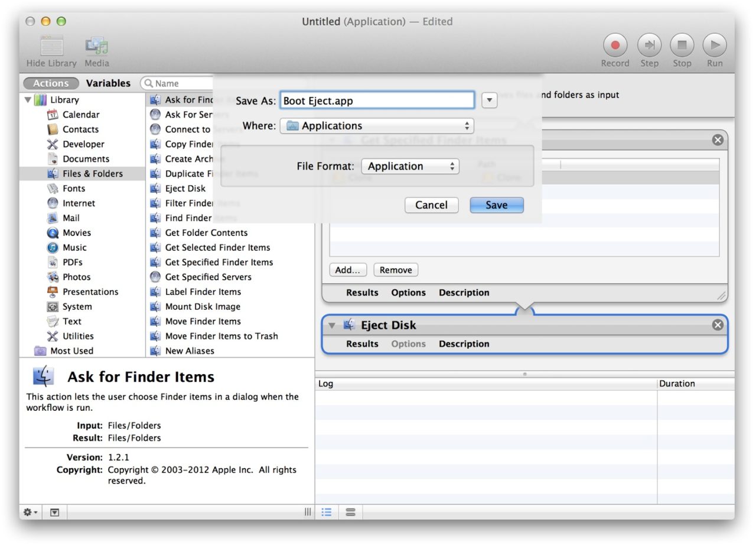Select PDFs category in Library
Viewport: 756px width, 545px height.
73,262
